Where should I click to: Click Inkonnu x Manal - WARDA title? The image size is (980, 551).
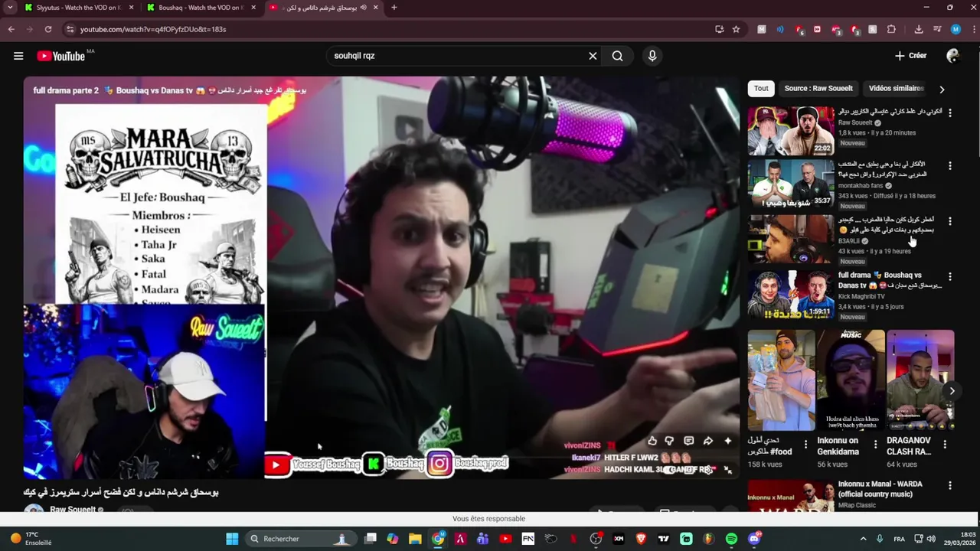[x=880, y=489]
